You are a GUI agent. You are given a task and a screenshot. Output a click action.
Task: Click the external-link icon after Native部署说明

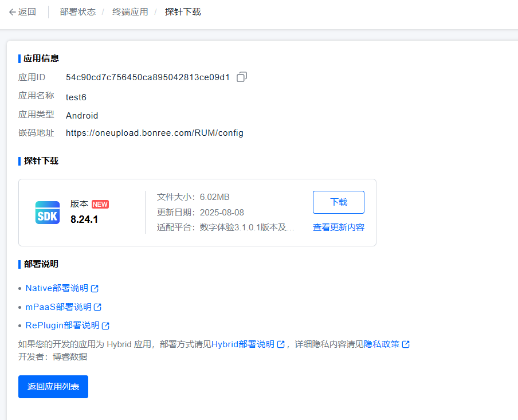[x=95, y=289]
